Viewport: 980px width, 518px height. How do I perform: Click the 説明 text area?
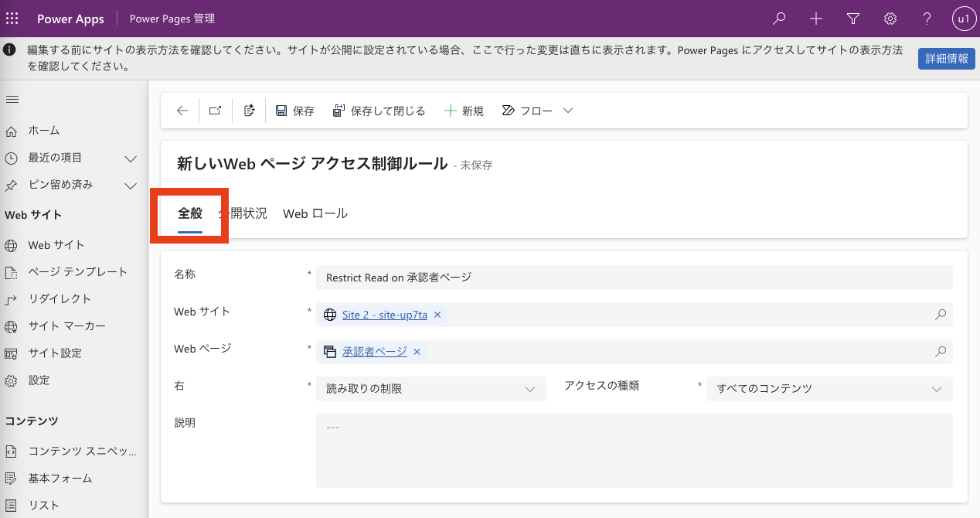tap(634, 450)
